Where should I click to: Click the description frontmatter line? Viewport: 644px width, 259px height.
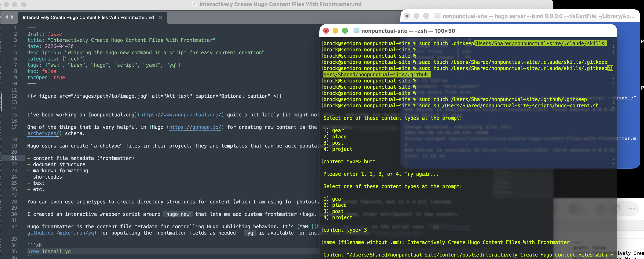[146, 53]
